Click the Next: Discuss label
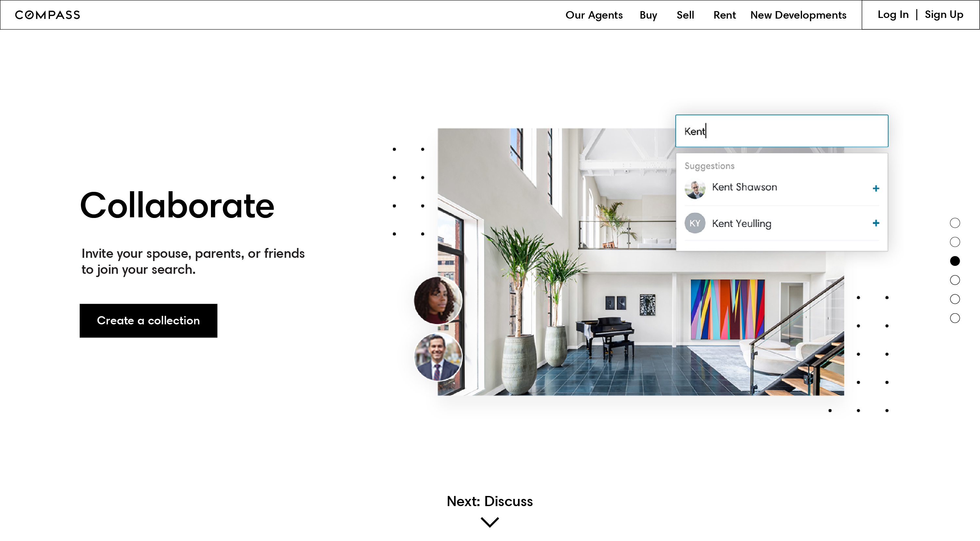This screenshot has width=980, height=541. click(x=490, y=502)
